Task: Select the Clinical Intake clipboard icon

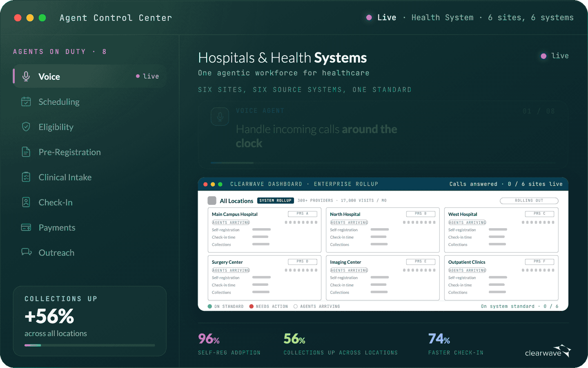Action: [26, 177]
